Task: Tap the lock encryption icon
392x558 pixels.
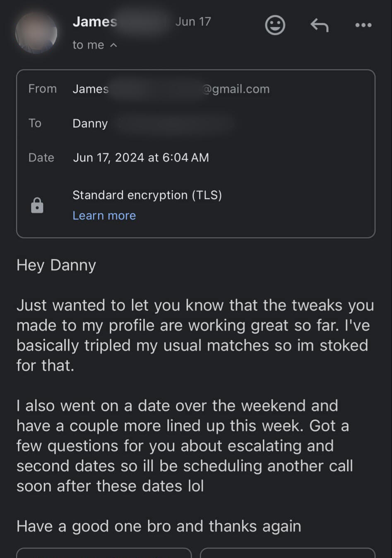Action: pos(37,205)
